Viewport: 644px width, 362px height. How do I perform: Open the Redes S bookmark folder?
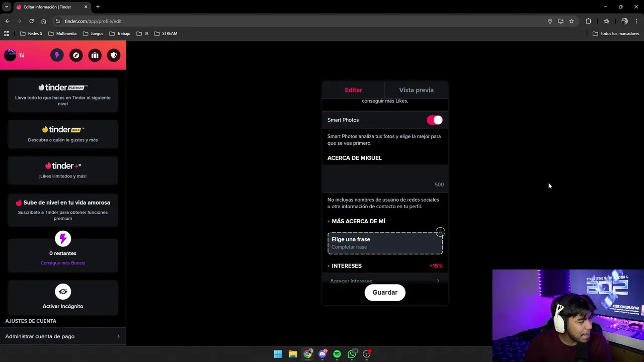point(31,34)
